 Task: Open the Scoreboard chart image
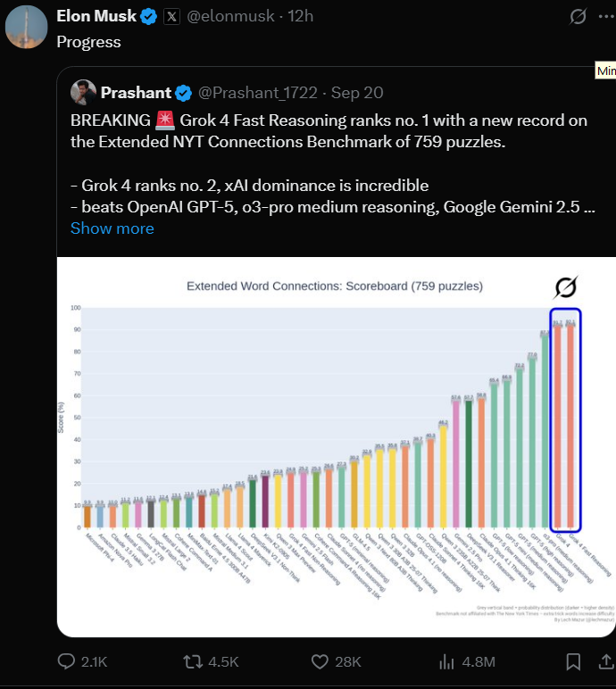click(334, 446)
